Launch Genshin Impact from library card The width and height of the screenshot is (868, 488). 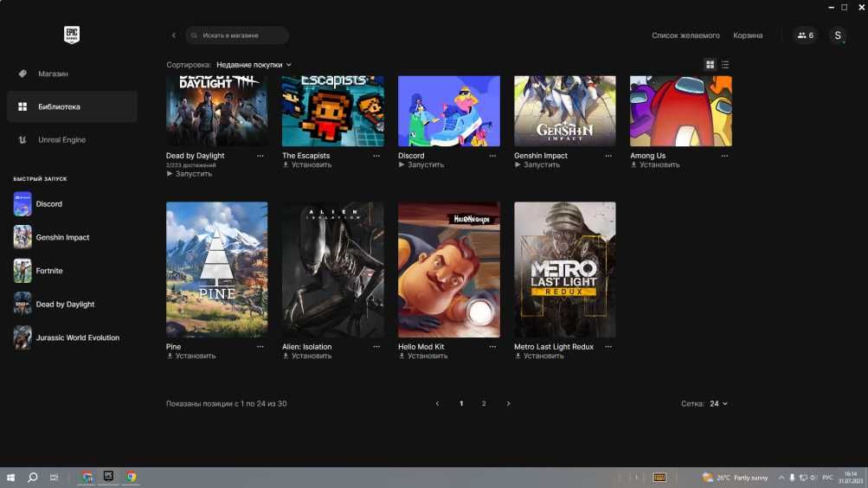pyautogui.click(x=537, y=165)
